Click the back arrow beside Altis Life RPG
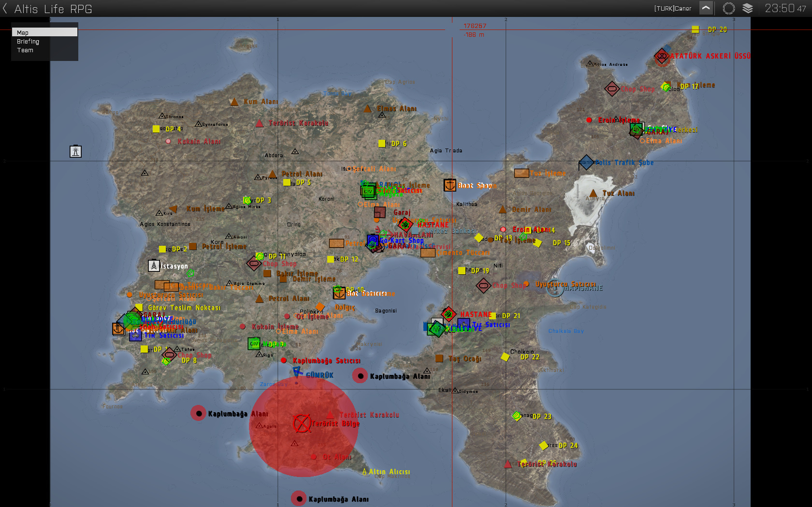This screenshot has height=507, width=812. [x=5, y=9]
